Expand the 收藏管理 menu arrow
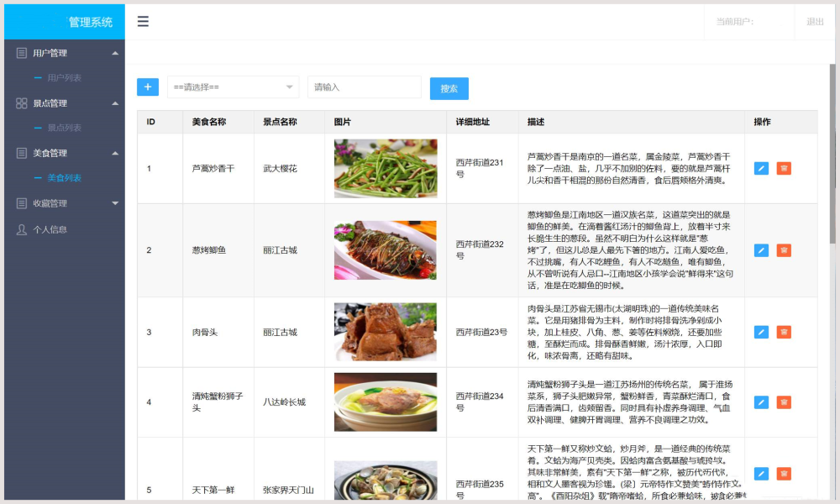This screenshot has height=504, width=840. 115,203
